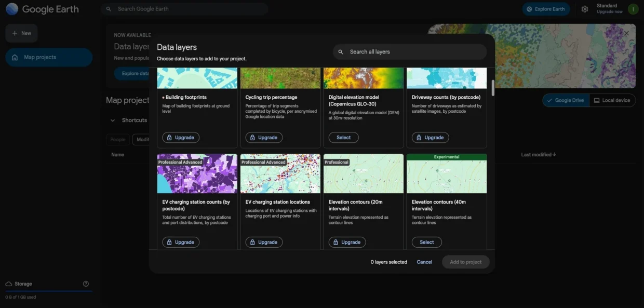This screenshot has height=308, width=644.
Task: Focus the Search Google Earth field
Action: (185, 9)
